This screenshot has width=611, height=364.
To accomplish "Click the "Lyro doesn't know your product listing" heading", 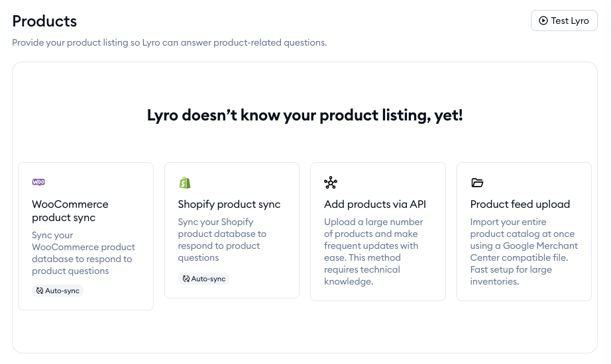I will click(x=305, y=115).
